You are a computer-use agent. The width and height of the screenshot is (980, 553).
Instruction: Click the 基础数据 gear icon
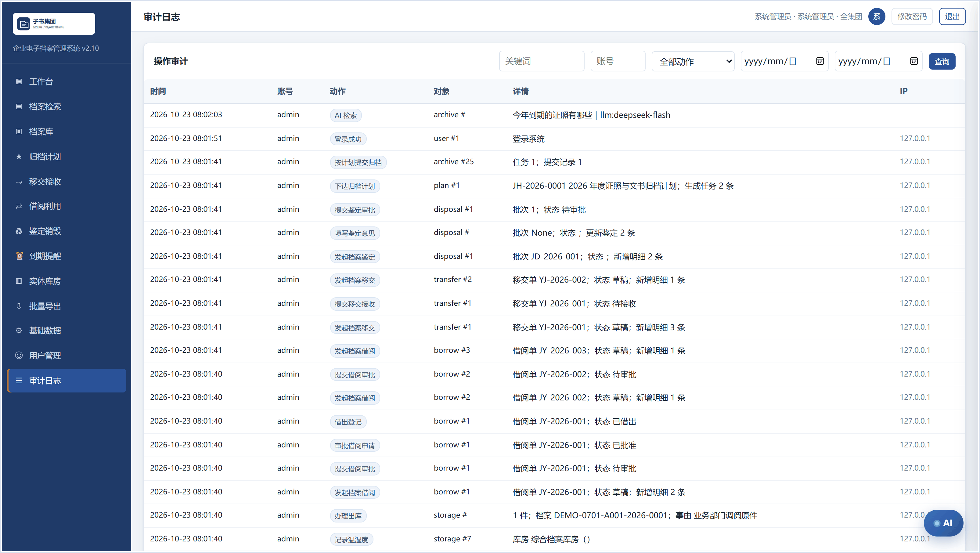click(19, 330)
